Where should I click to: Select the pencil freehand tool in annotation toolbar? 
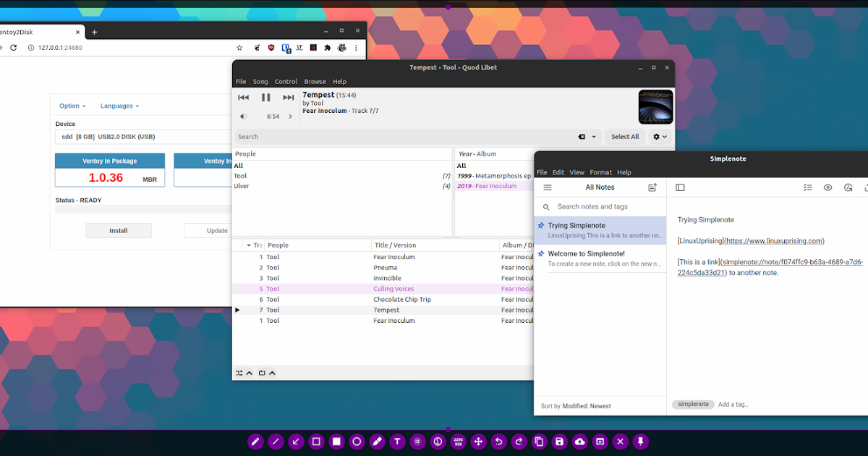[x=255, y=442]
